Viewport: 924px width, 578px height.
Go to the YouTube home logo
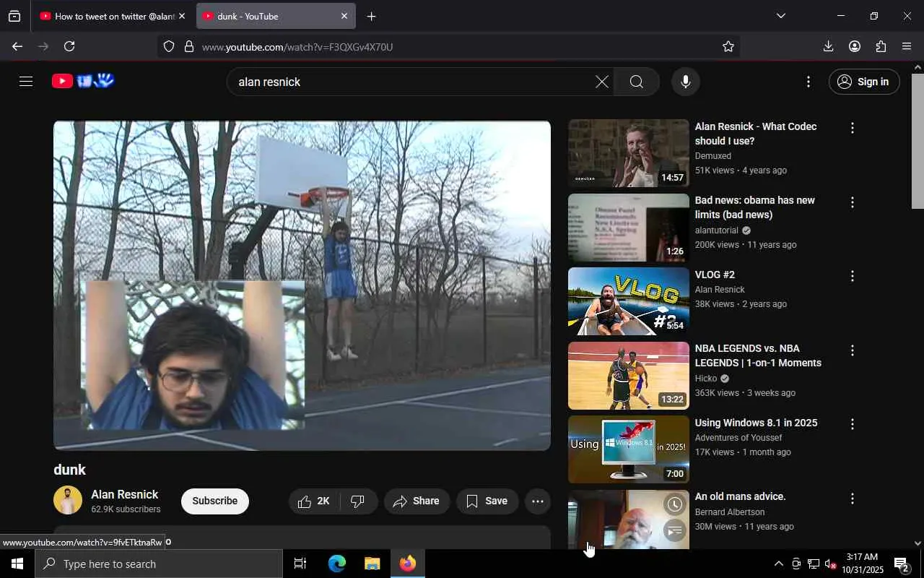coord(83,81)
